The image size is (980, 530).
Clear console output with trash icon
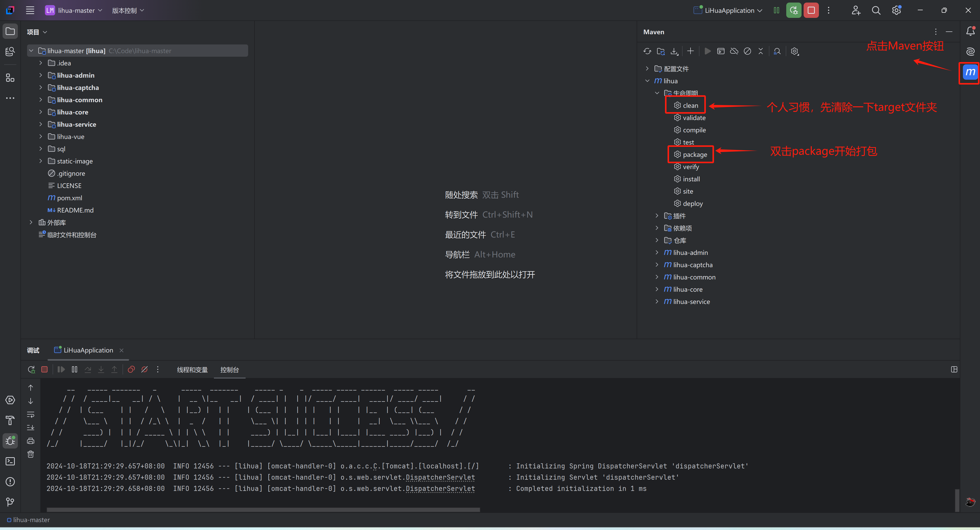31,454
